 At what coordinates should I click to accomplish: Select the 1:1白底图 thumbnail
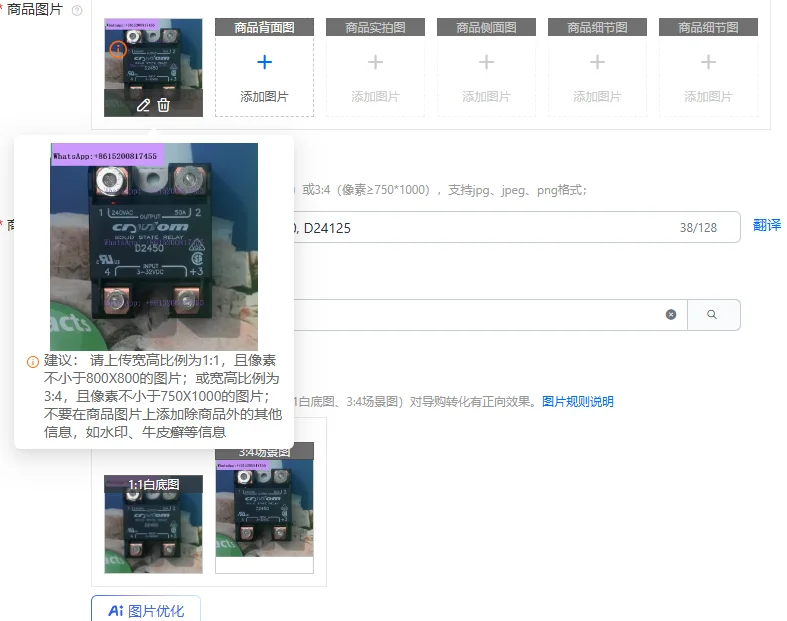point(154,524)
